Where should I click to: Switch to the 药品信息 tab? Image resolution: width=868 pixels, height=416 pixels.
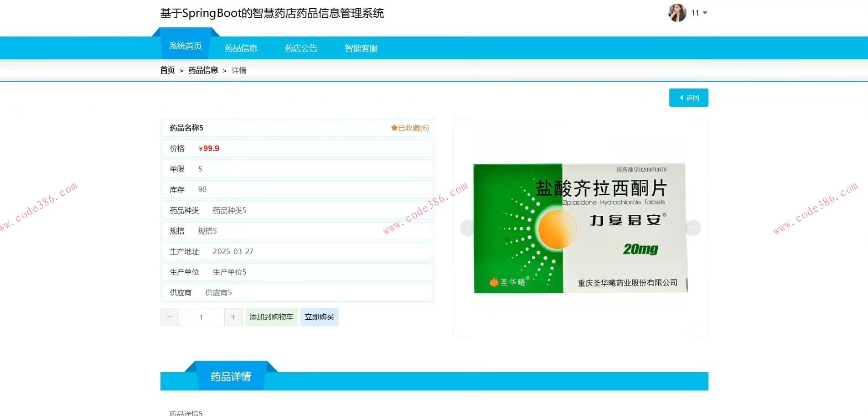(241, 48)
